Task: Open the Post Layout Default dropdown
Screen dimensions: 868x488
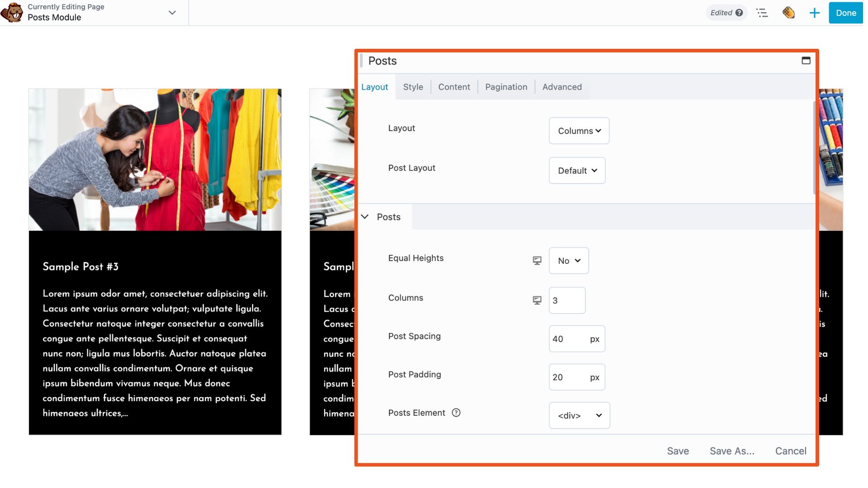Action: [x=577, y=170]
